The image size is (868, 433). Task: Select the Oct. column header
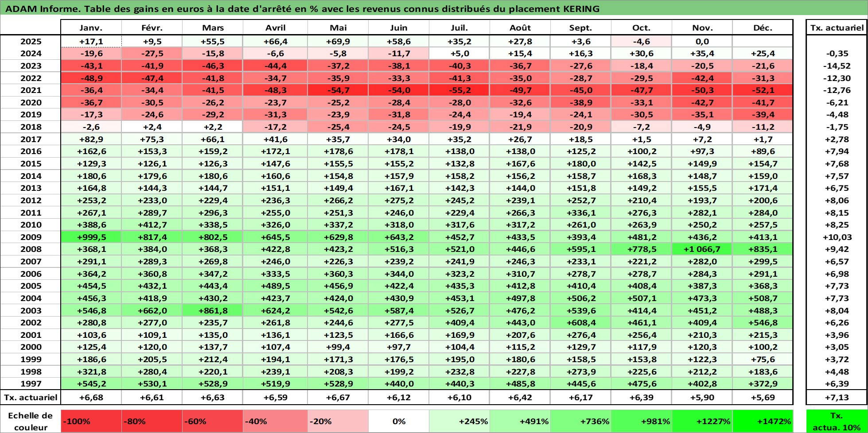tap(642, 27)
